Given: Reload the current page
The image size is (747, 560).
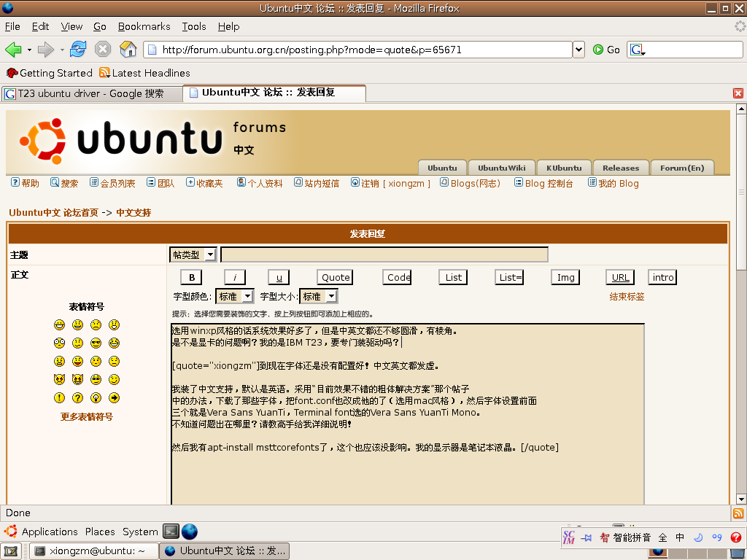Looking at the screenshot, I should click(x=78, y=49).
